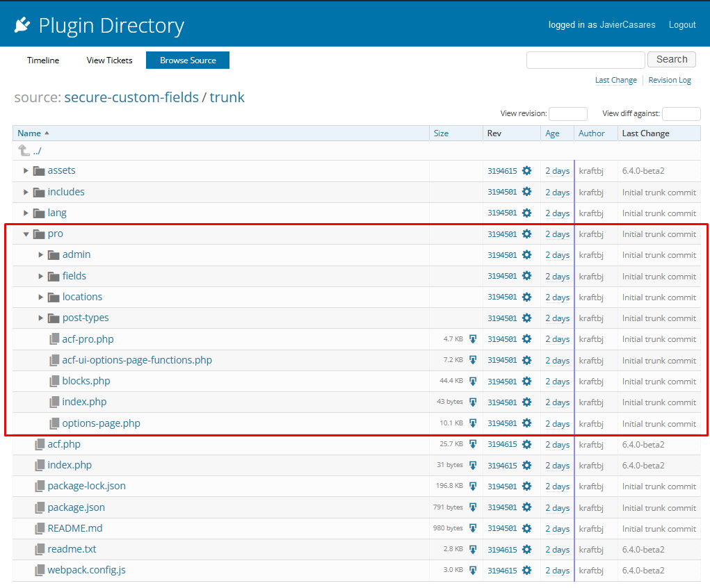710x588 pixels.
Task: Sort by Author column header
Action: [x=591, y=133]
